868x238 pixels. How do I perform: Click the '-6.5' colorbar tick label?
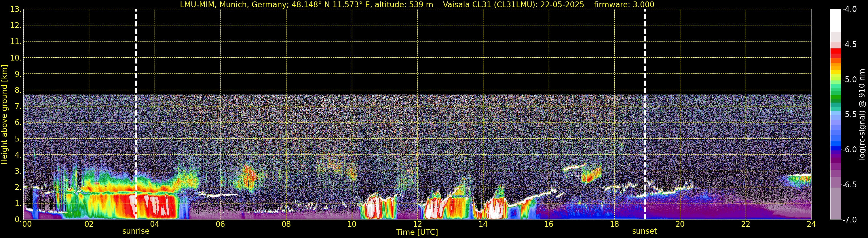click(x=849, y=185)
